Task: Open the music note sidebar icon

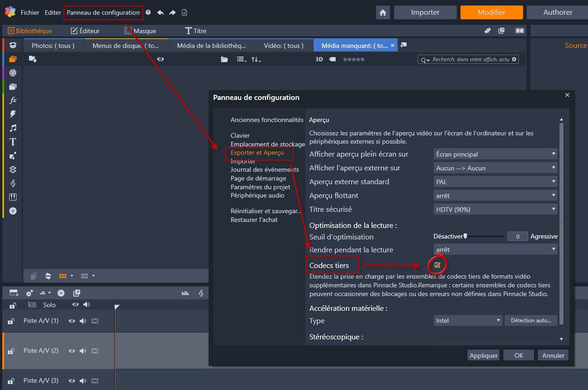Action: click(x=13, y=128)
